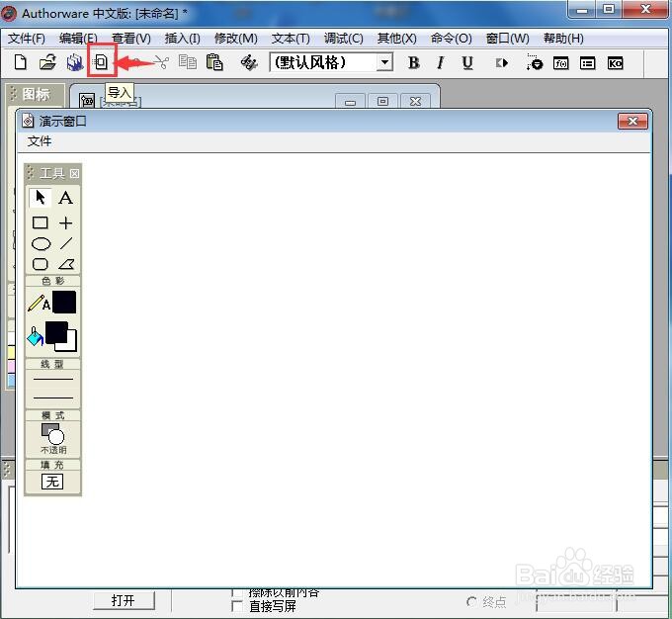Choose the upper line style option
672x619 pixels.
[x=53, y=379]
